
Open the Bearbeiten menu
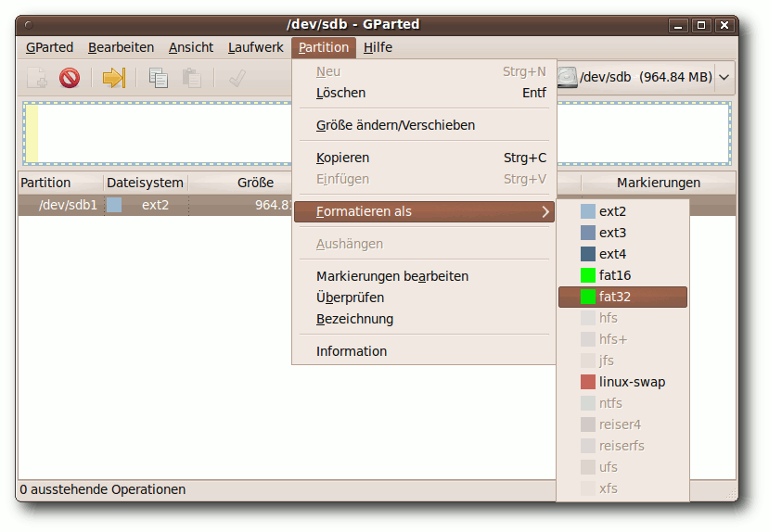point(121,47)
